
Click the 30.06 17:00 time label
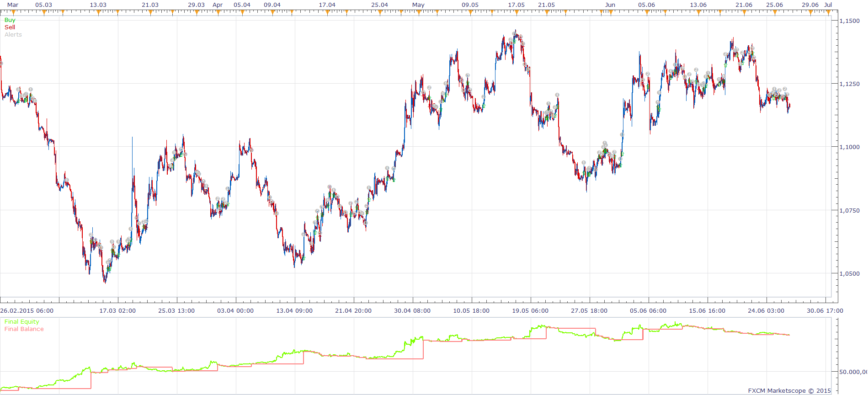(825, 311)
